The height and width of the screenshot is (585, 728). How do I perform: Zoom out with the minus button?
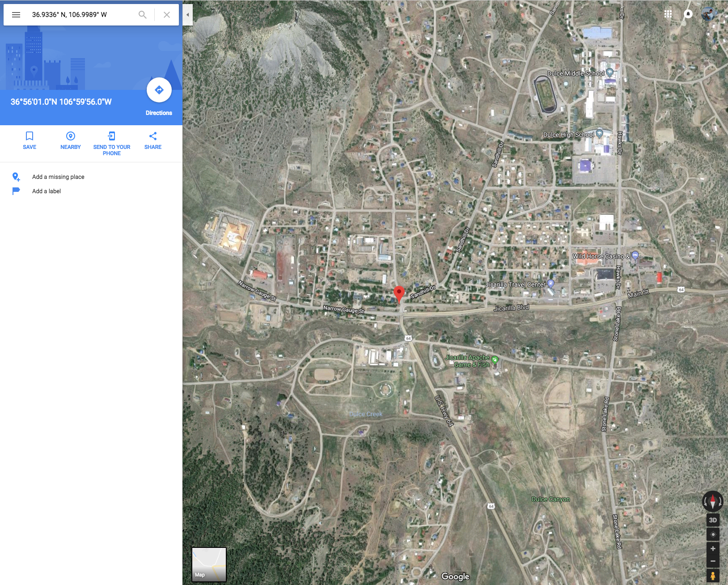click(x=713, y=561)
